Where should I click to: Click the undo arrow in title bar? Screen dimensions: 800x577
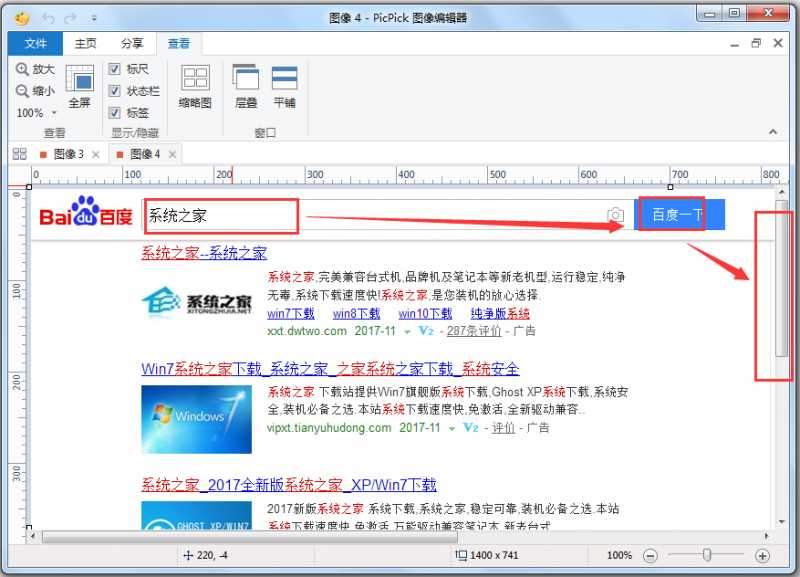tap(48, 18)
